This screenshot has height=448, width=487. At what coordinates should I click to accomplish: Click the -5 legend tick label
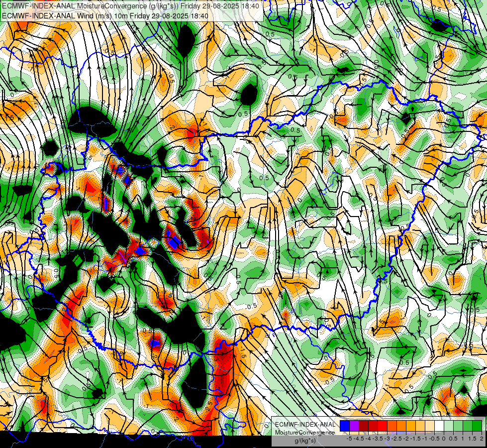[349, 439]
